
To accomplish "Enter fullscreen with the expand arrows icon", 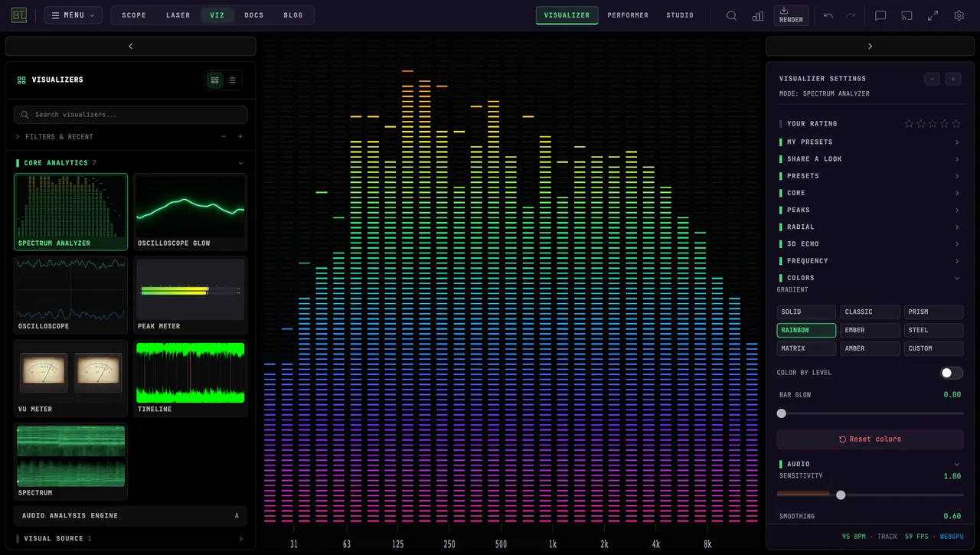I will click(x=933, y=15).
